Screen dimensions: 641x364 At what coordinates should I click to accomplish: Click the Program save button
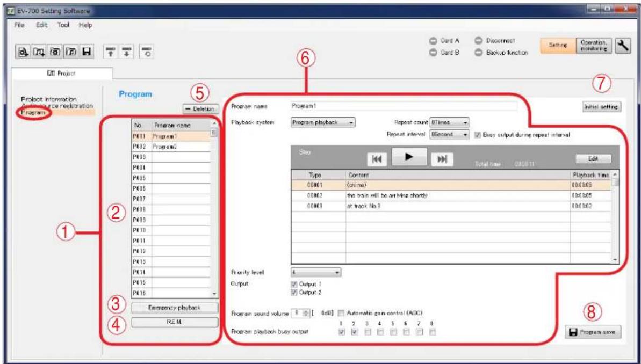[593, 333]
